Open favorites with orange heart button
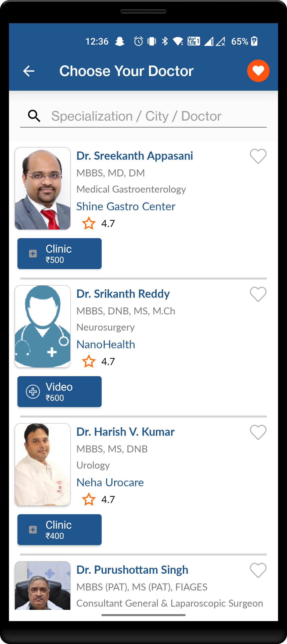The width and height of the screenshot is (287, 644). coord(258,71)
